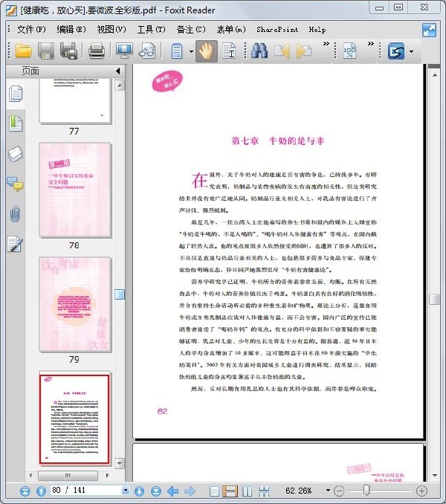Expand the SharePoint icon dropdown arrow
446x504 pixels.
[411, 51]
